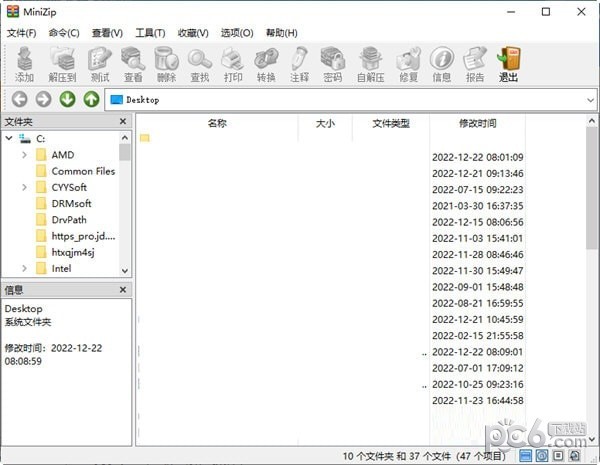This screenshot has width=600, height=465.
Task: Sort by the 修改时间 column header
Action: [x=477, y=123]
